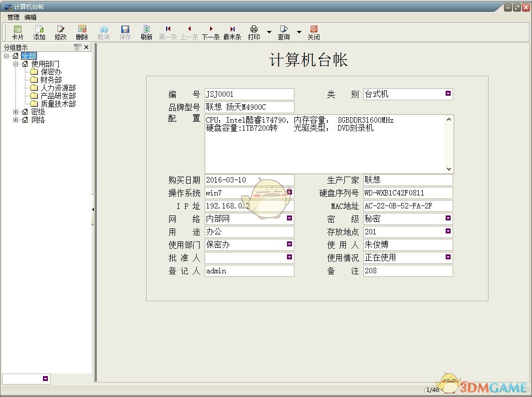Click the 登记人 field admin
This screenshot has height=397, width=532.
pos(250,270)
